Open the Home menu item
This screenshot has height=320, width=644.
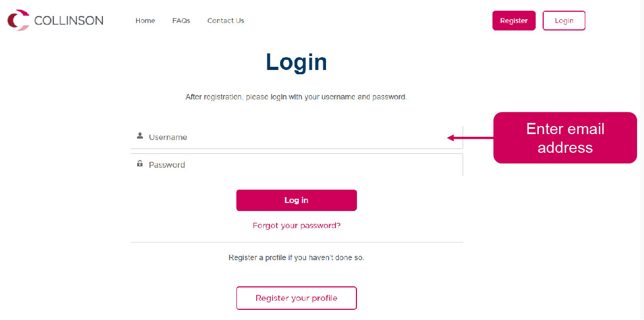[x=145, y=21]
